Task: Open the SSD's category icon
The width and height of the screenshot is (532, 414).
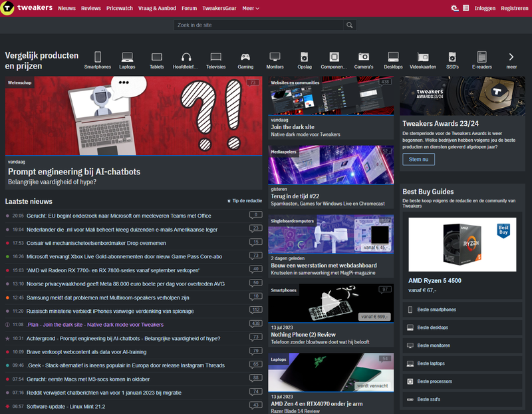Action: [452, 57]
